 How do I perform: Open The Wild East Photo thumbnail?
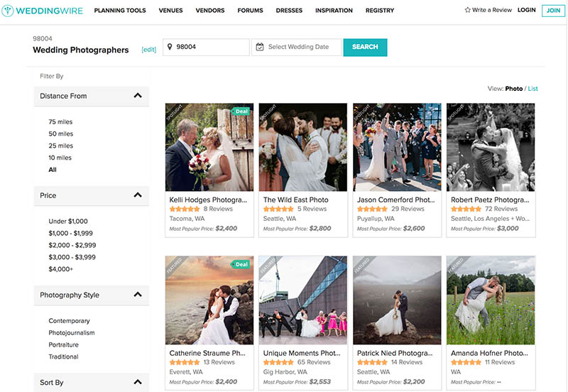pos(303,147)
